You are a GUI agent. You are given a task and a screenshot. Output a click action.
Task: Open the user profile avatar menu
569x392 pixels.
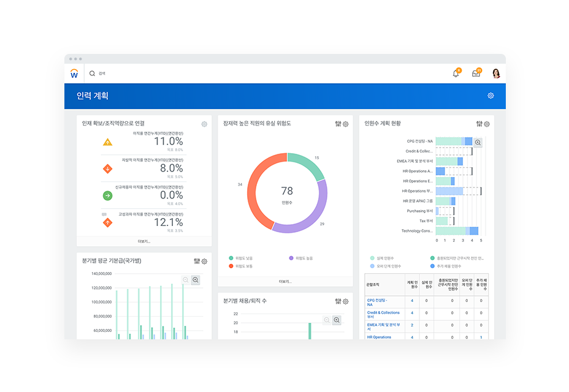[x=495, y=73]
